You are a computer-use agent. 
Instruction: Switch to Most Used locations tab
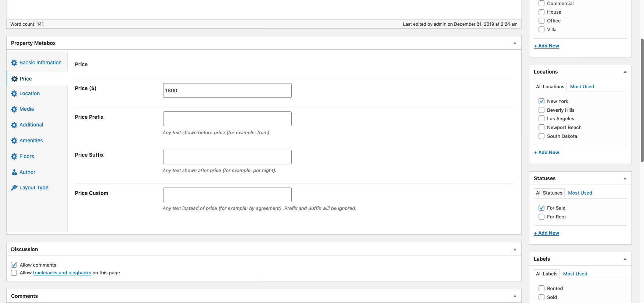(x=582, y=87)
